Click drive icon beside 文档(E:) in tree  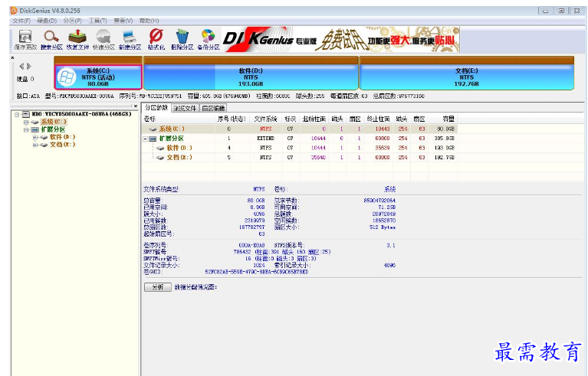[x=44, y=145]
